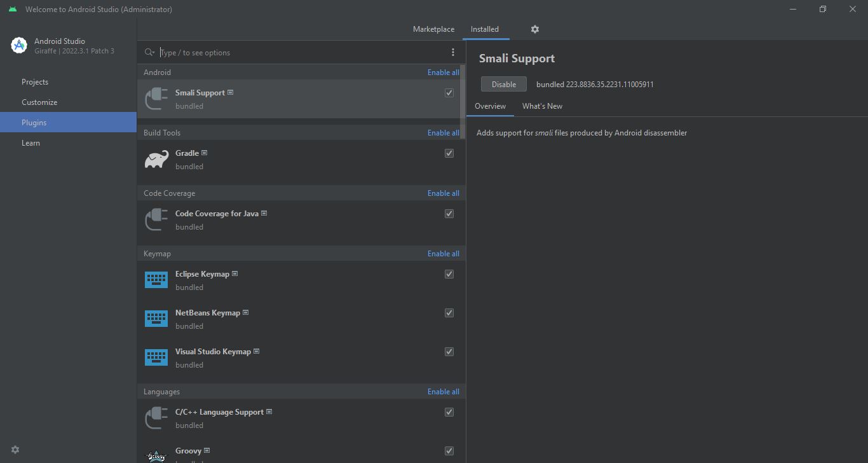Click bundled badge next to Eclipse Keymap
868x463 pixels.
coord(235,273)
